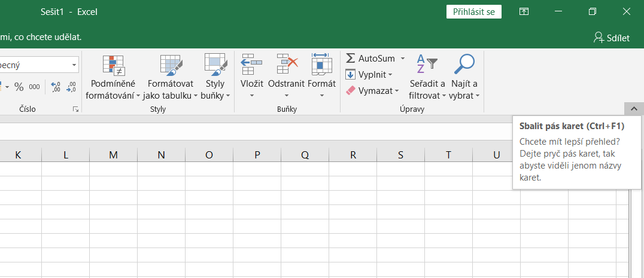Click the Odstranit cells icon
644x278 pixels.
(286, 65)
